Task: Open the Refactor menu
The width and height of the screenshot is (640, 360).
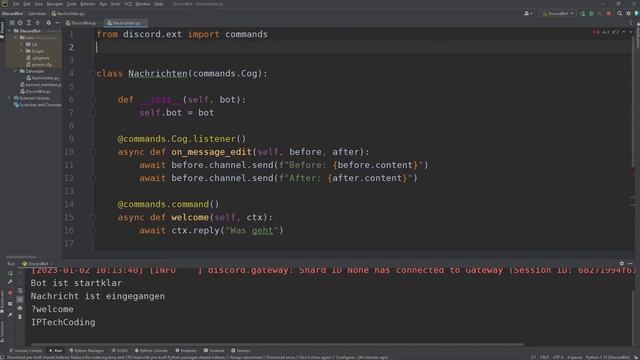Action: [x=87, y=4]
